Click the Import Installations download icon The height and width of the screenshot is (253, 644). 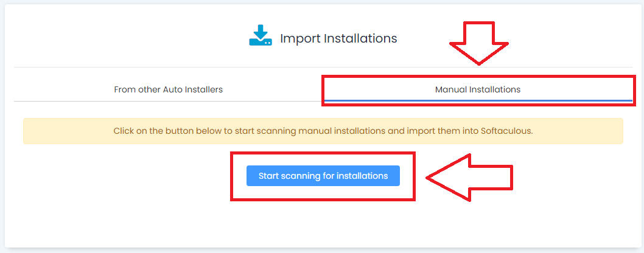pyautogui.click(x=261, y=35)
